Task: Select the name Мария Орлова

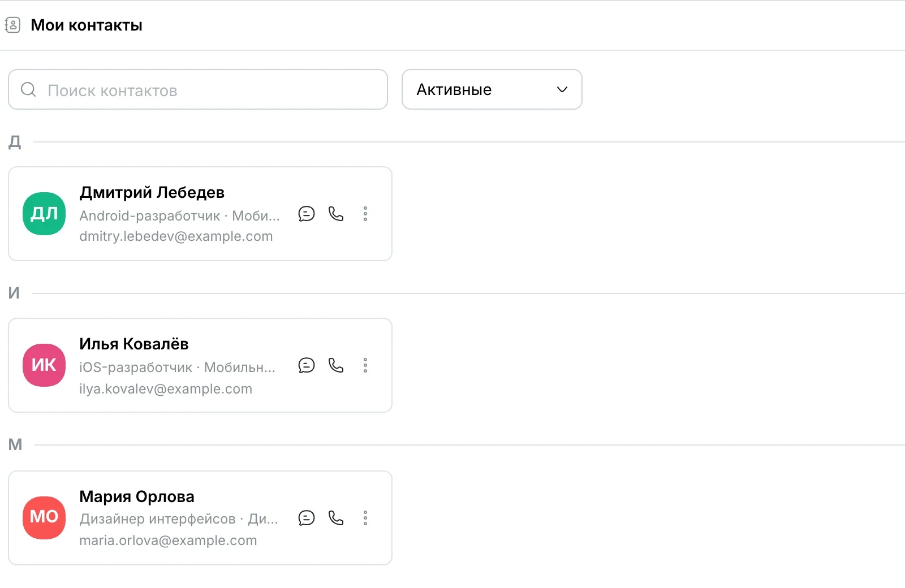Action: click(x=137, y=496)
